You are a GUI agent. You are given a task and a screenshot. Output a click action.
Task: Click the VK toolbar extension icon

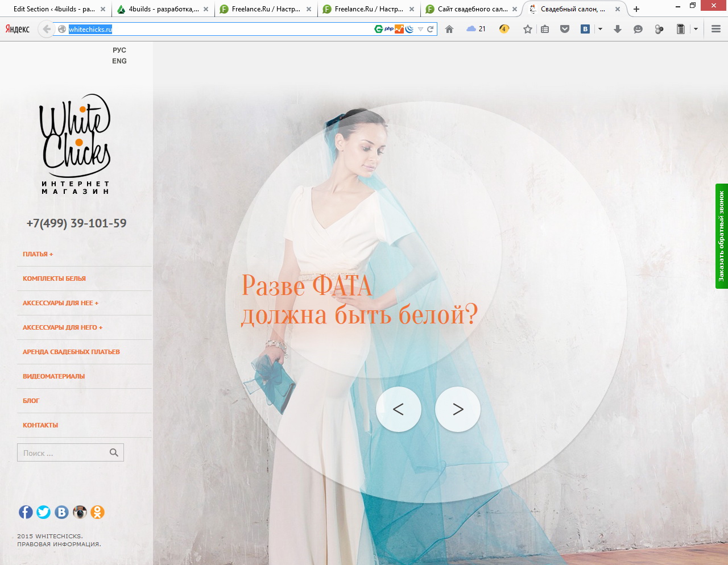[x=585, y=29]
